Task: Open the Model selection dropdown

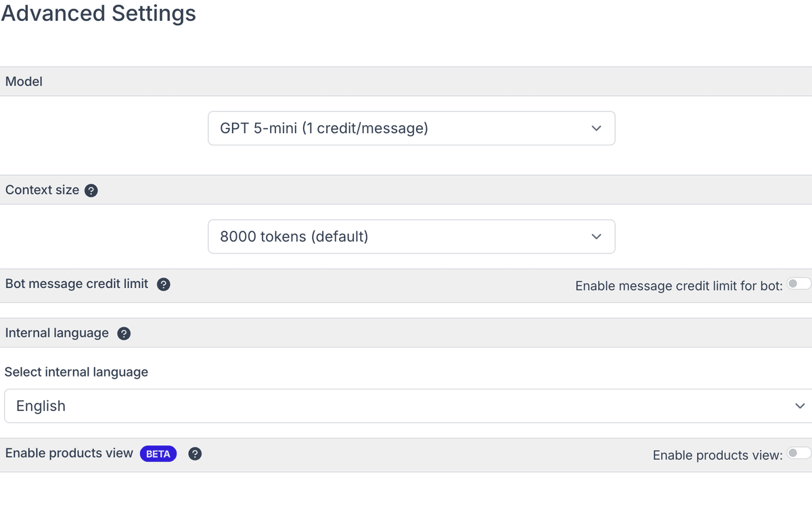Action: [411, 128]
